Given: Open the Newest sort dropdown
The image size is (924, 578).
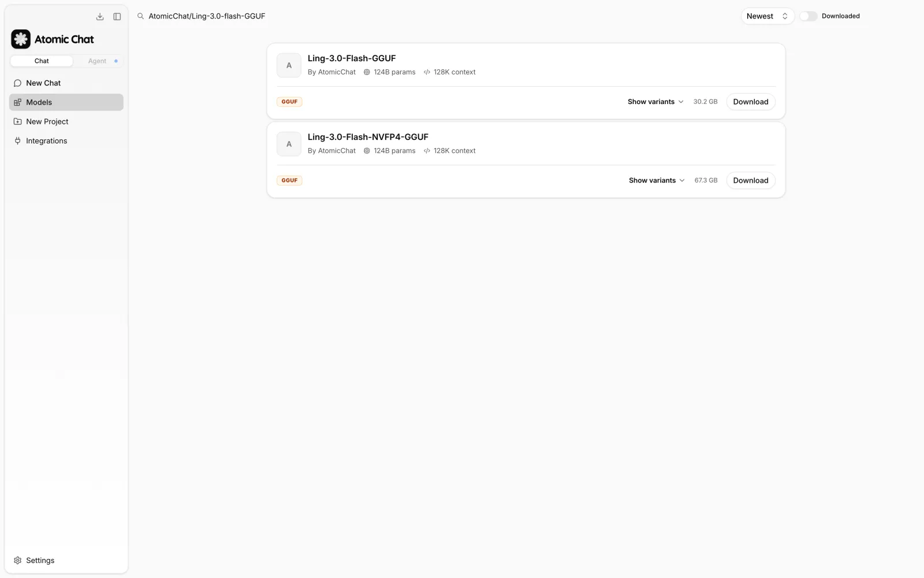Looking at the screenshot, I should [767, 16].
